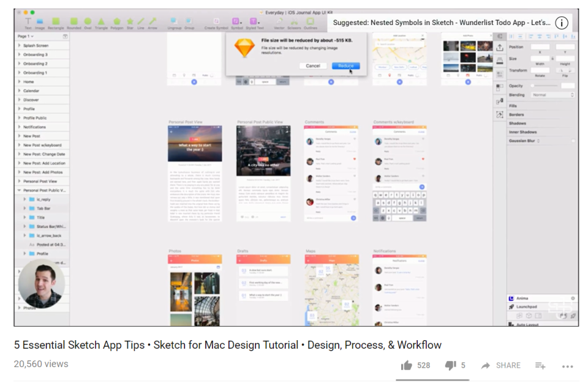
Task: Select the Text tool in Sketch toolbar
Action: point(28,23)
